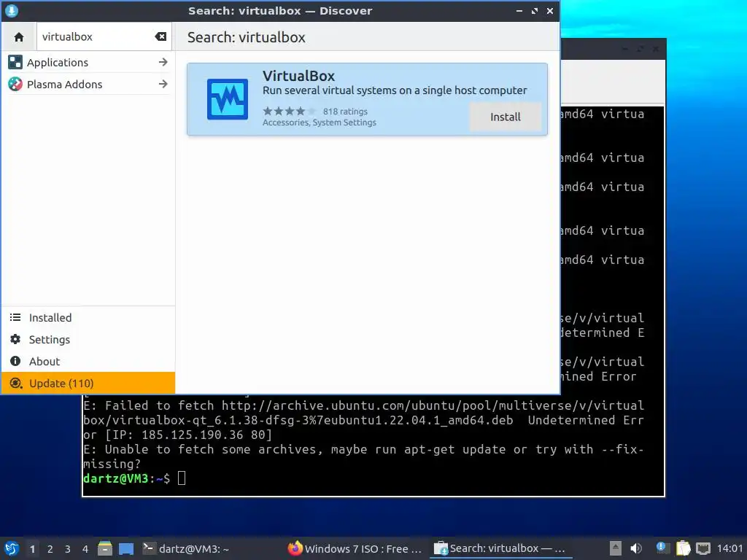The image size is (747, 560).
Task: Open the update notifier tray icon
Action: [662, 548]
